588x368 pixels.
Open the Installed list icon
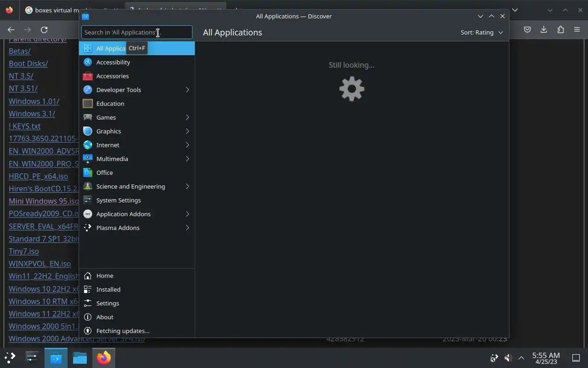88,289
